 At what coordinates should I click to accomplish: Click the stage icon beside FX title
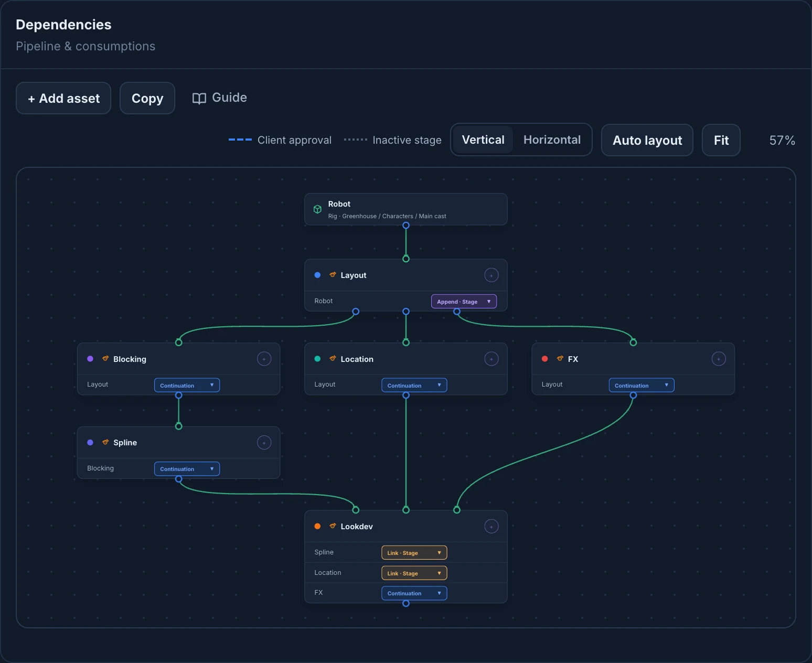560,359
